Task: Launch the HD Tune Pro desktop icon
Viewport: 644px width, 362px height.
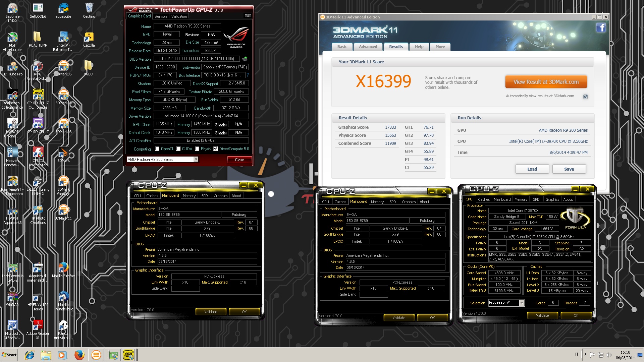Action: [12, 68]
